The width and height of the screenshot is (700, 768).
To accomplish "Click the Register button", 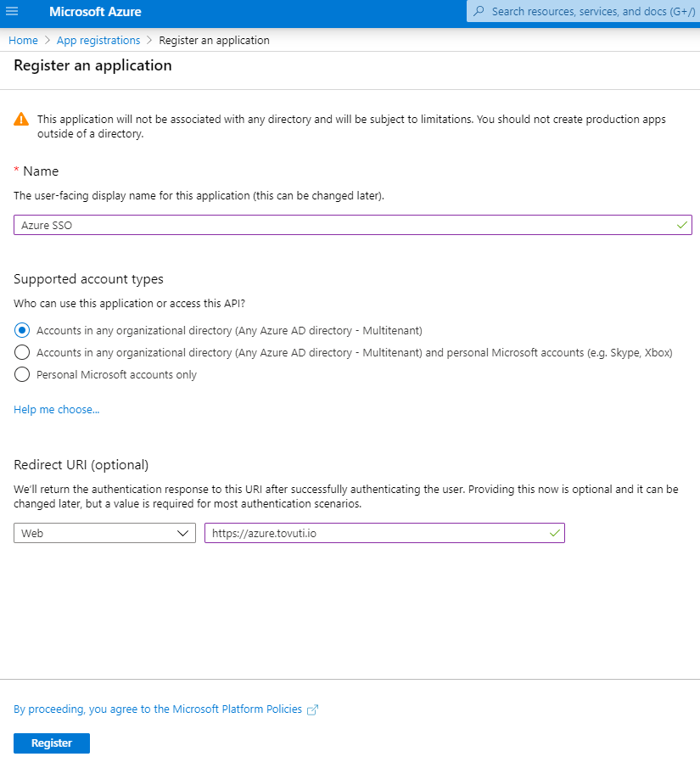I will (52, 743).
